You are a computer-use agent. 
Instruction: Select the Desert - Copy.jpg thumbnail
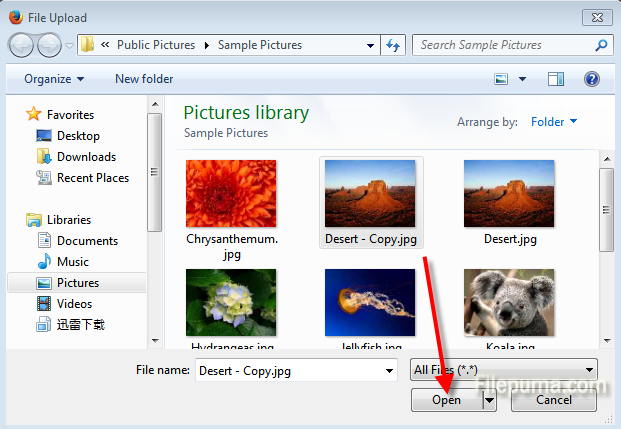(370, 193)
